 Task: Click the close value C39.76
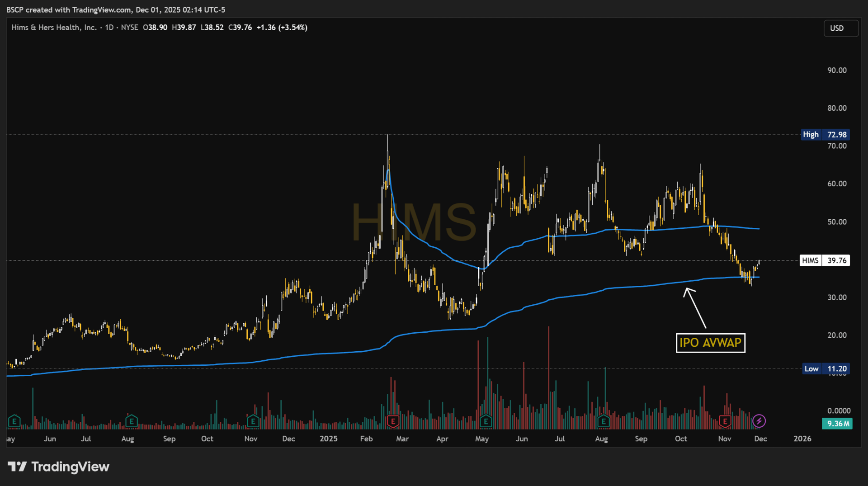240,28
